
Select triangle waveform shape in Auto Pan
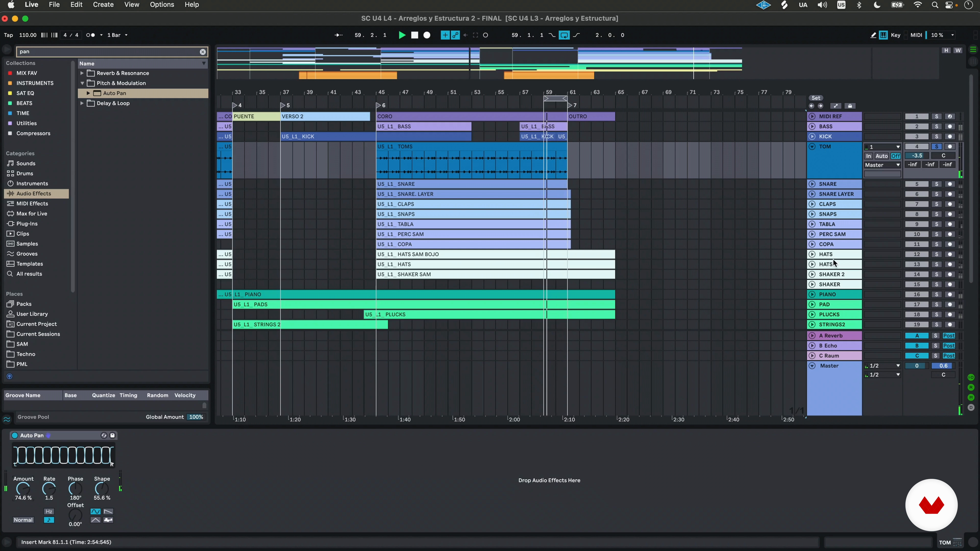95,520
